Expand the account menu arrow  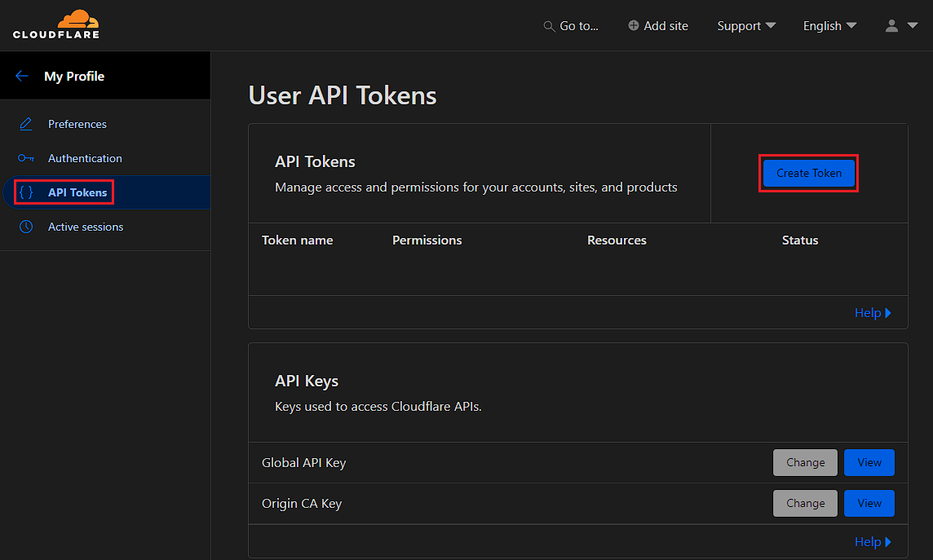tap(912, 25)
